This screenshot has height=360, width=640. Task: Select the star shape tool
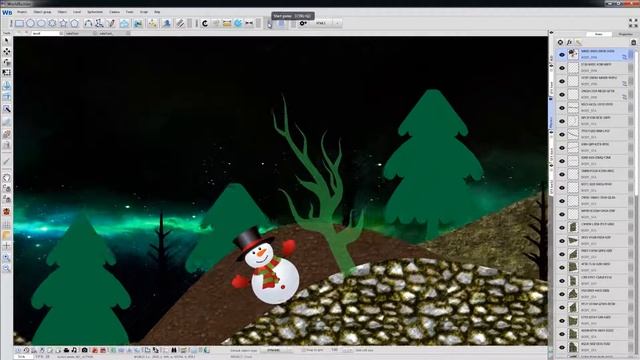point(63,23)
